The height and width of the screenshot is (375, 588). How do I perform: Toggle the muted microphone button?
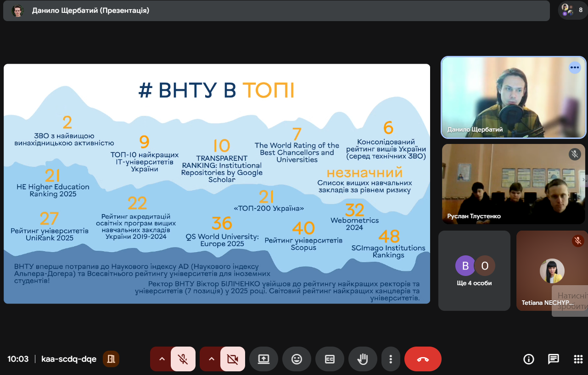click(x=183, y=359)
